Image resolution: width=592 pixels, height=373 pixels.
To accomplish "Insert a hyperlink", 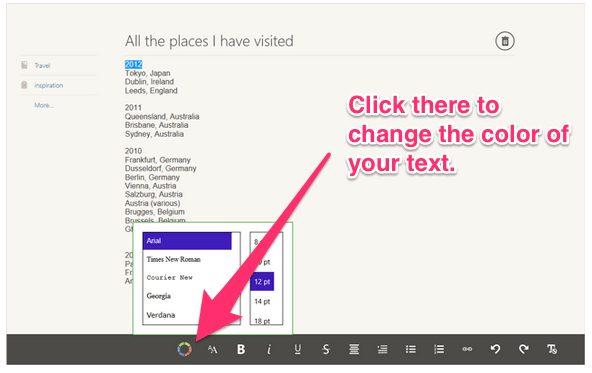I will (x=467, y=349).
